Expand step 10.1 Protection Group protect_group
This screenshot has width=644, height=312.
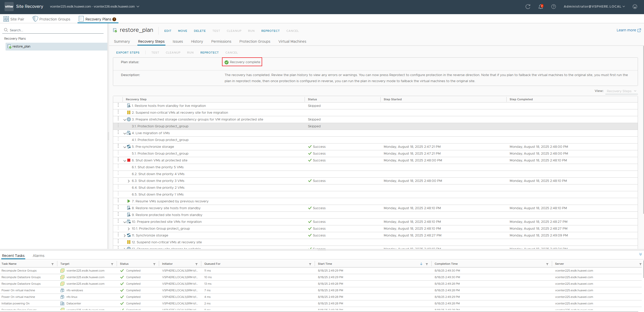click(129, 229)
